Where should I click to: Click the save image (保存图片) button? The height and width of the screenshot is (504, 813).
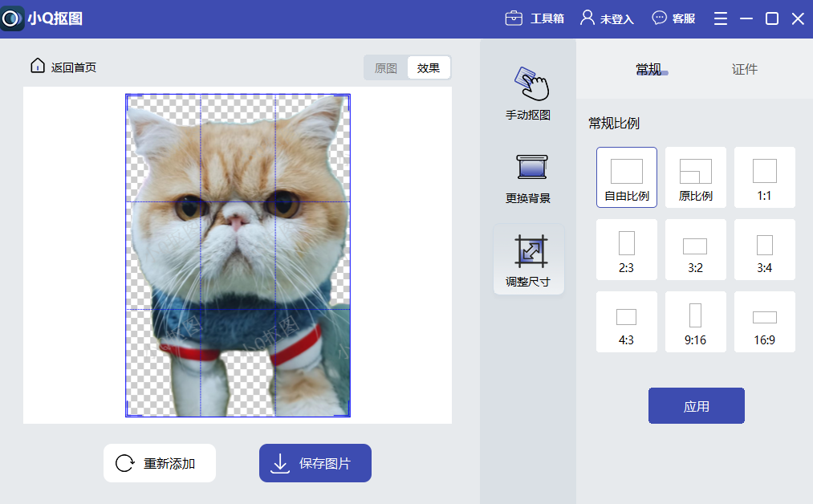[315, 463]
